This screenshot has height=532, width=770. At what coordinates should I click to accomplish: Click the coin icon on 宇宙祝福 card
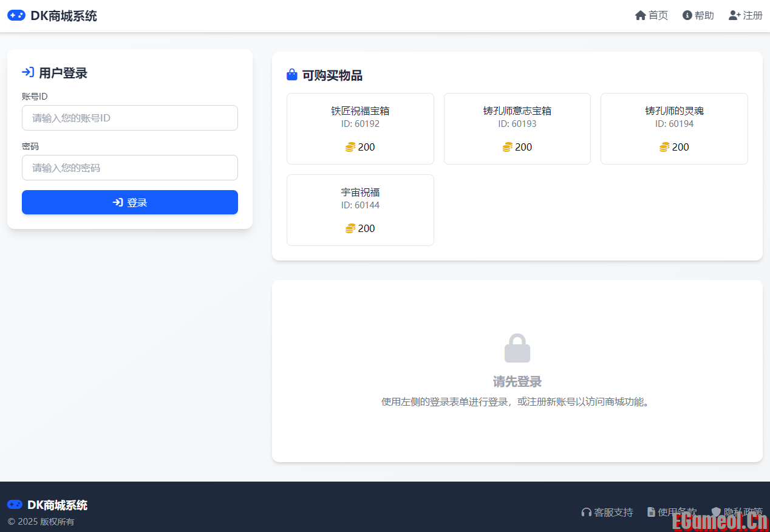pyautogui.click(x=350, y=228)
